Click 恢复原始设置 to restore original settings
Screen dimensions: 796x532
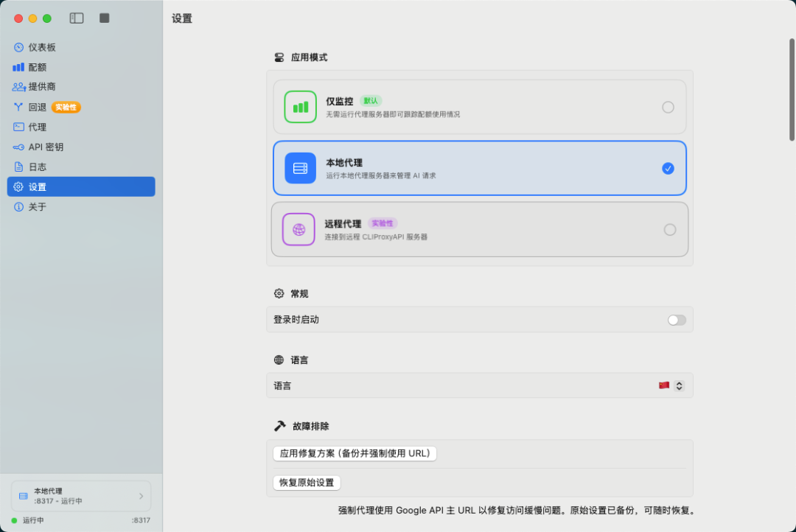click(307, 482)
